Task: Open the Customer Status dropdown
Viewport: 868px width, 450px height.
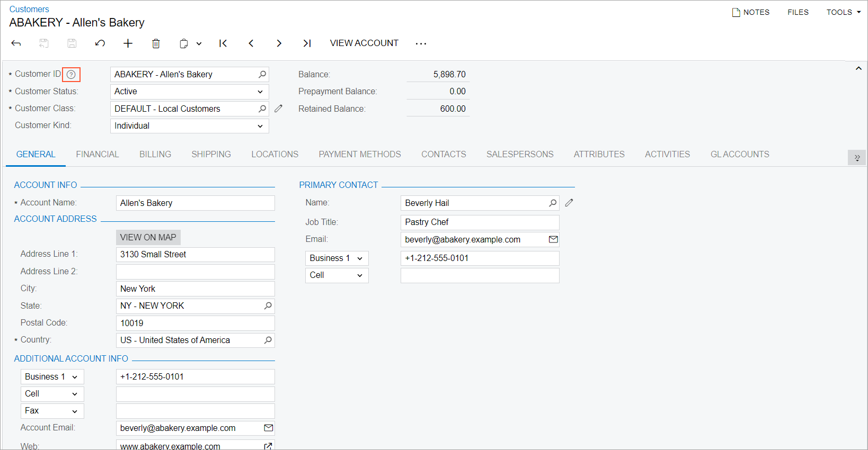Action: pyautogui.click(x=260, y=92)
